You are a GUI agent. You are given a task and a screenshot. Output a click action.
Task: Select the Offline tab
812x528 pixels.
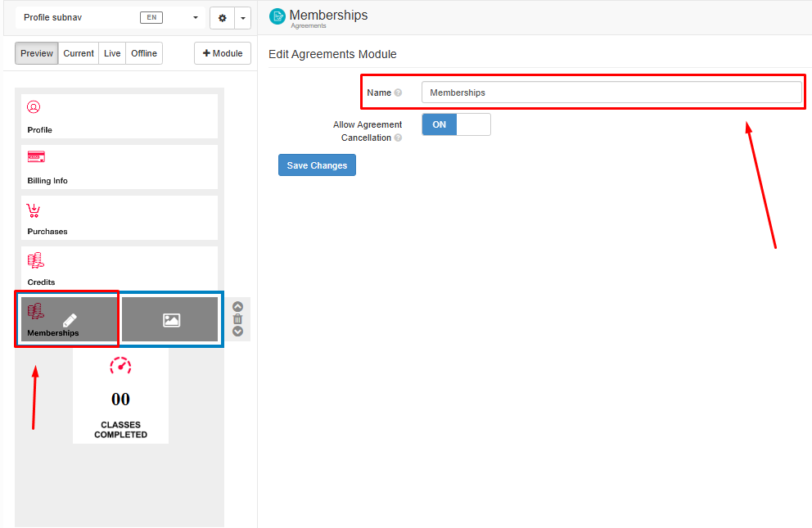144,53
